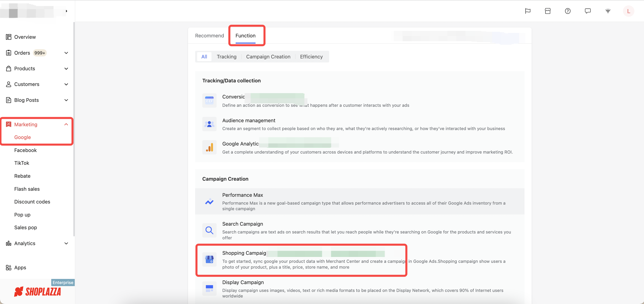Open the chat message icon

tap(588, 11)
